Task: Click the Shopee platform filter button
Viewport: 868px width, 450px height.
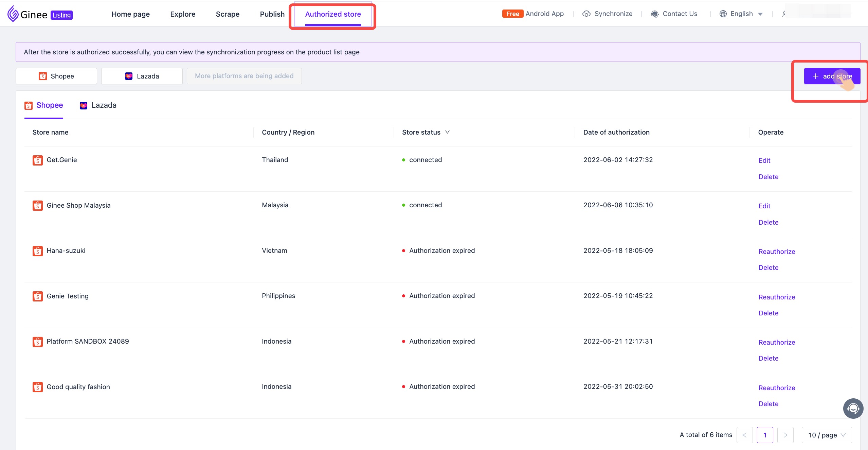Action: click(56, 76)
